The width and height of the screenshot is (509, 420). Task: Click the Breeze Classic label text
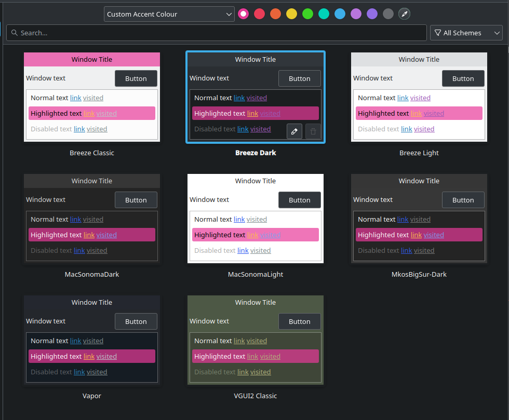(92, 153)
